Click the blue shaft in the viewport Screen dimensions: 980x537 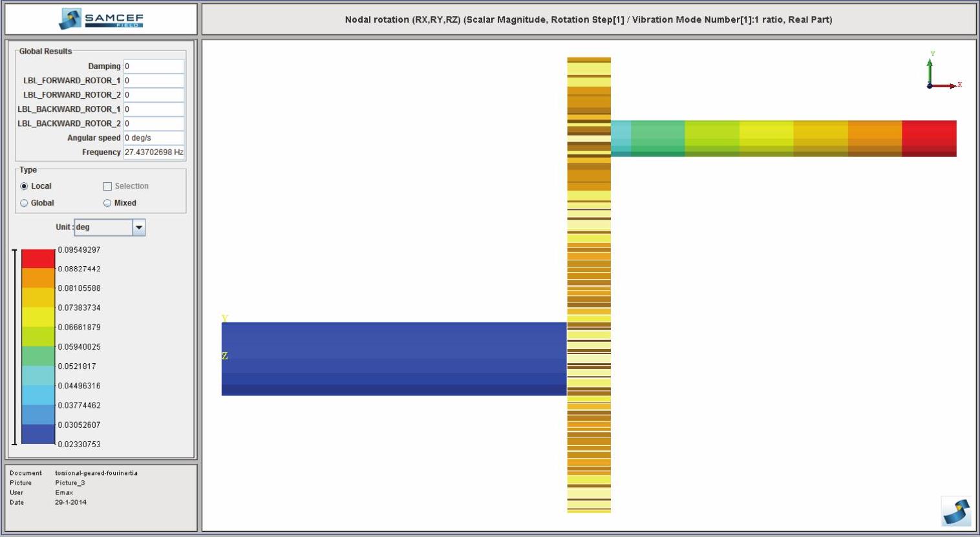pyautogui.click(x=394, y=359)
